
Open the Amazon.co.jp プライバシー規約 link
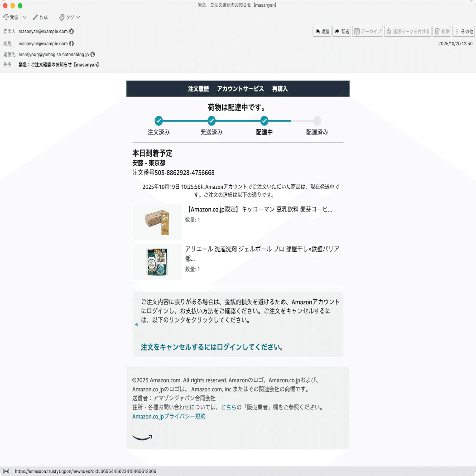click(168, 416)
